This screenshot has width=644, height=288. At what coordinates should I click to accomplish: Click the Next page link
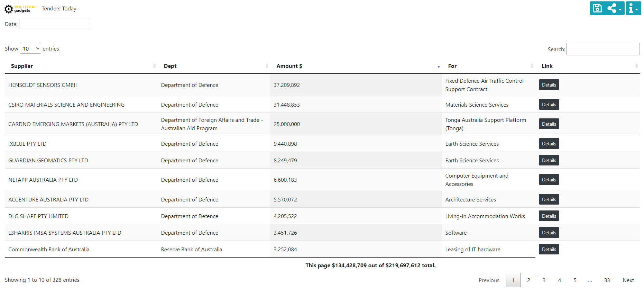tap(628, 280)
